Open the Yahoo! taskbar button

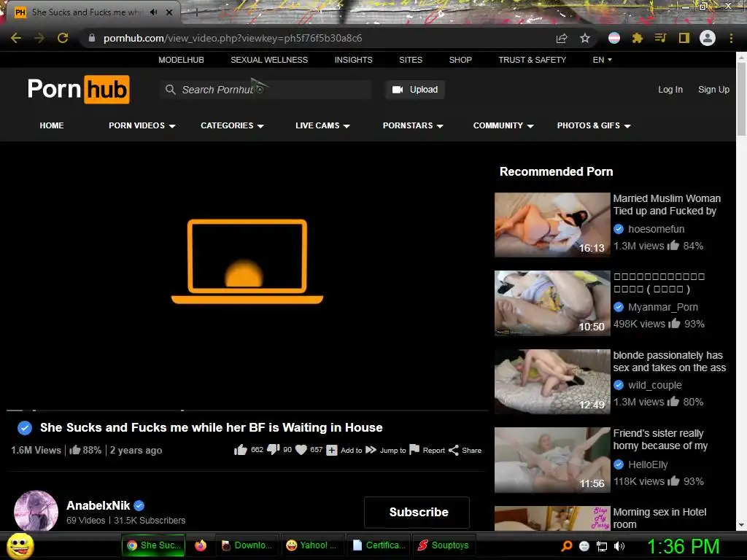pyautogui.click(x=311, y=545)
